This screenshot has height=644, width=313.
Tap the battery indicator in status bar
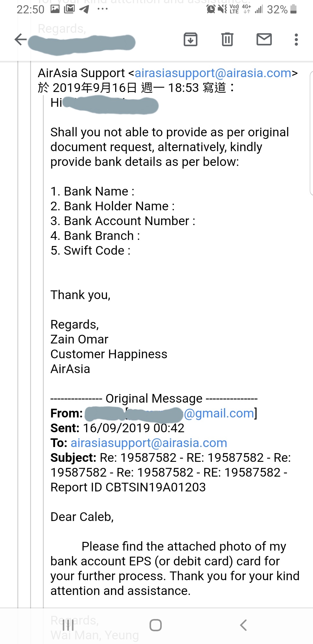click(x=294, y=9)
